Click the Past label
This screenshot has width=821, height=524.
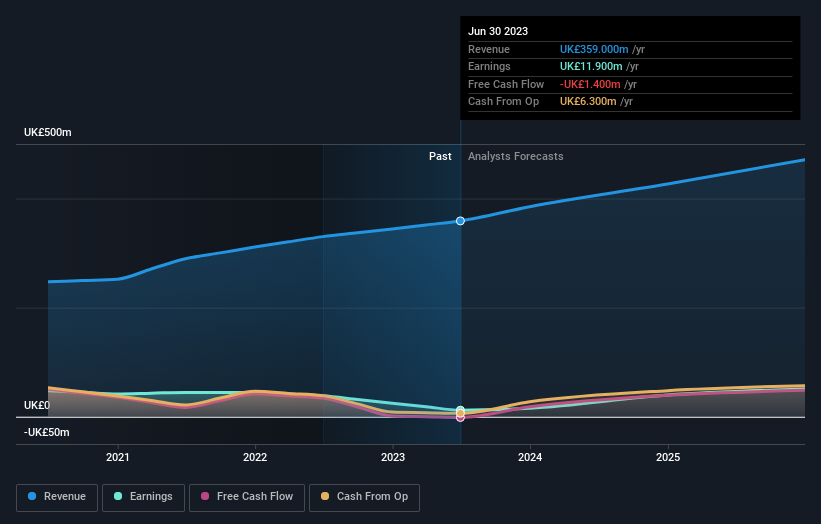pos(440,157)
